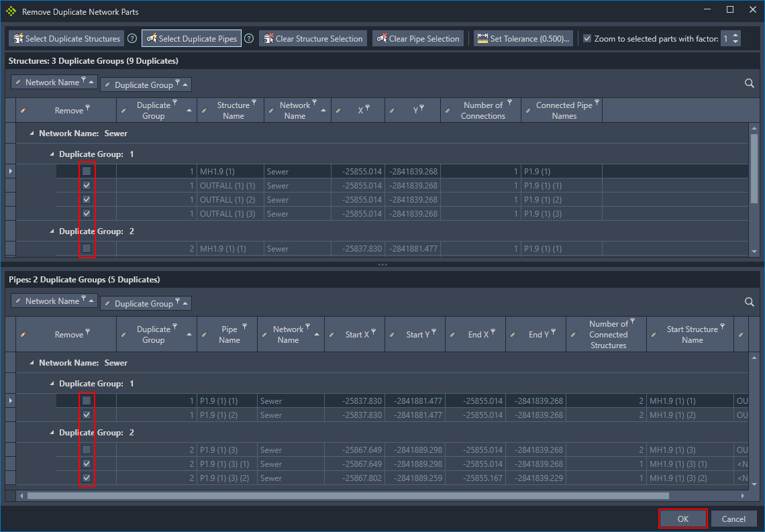Open filter icon on Structures Remove column
The height and width of the screenshot is (532, 765).
click(x=88, y=107)
